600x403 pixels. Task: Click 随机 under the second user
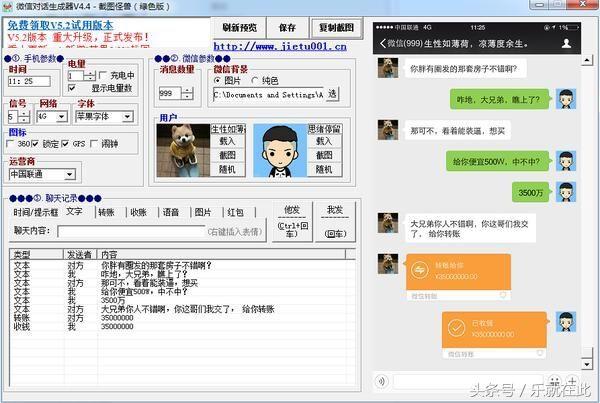(x=324, y=170)
